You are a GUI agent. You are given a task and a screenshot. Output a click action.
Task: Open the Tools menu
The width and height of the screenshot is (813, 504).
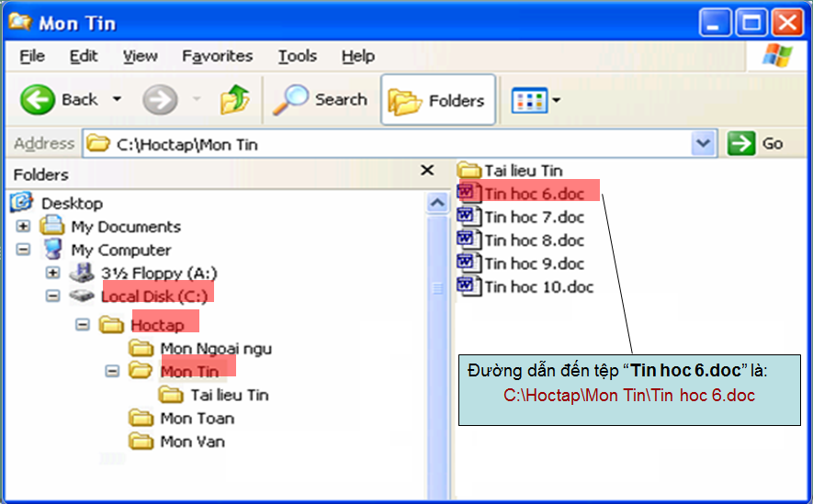point(297,56)
